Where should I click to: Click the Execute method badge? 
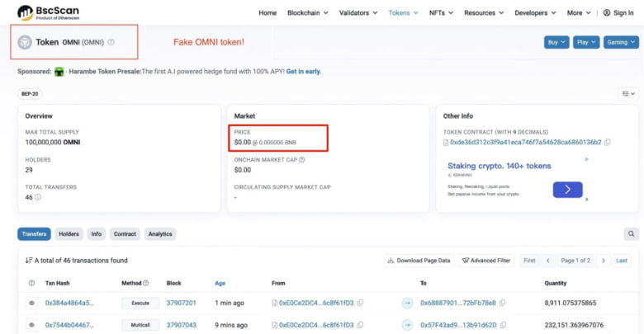140,303
